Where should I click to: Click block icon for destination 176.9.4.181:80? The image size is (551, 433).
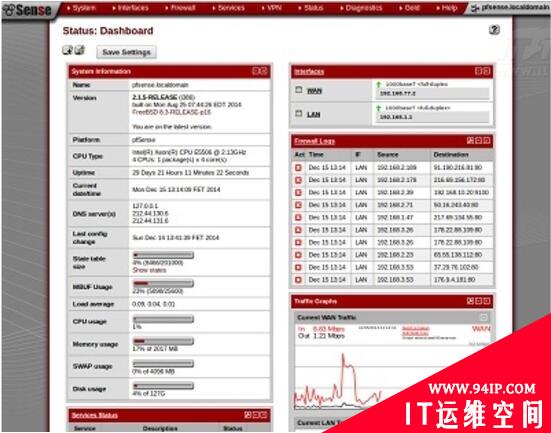pos(298,280)
